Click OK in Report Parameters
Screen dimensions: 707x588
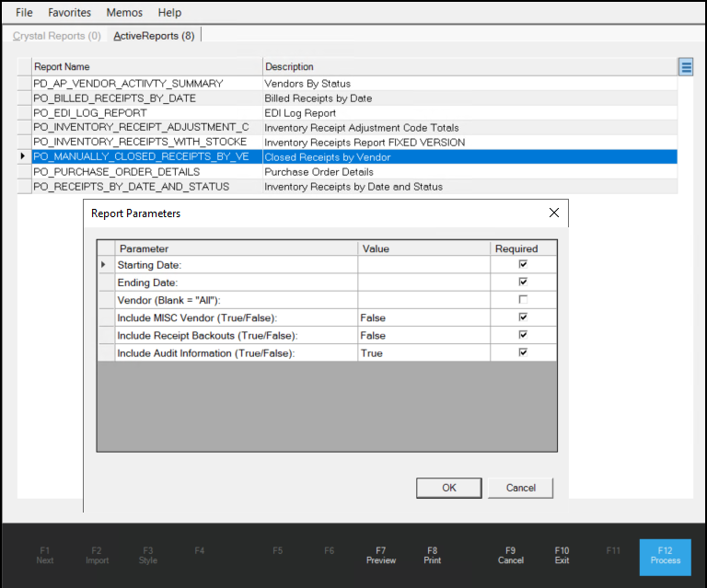point(448,488)
